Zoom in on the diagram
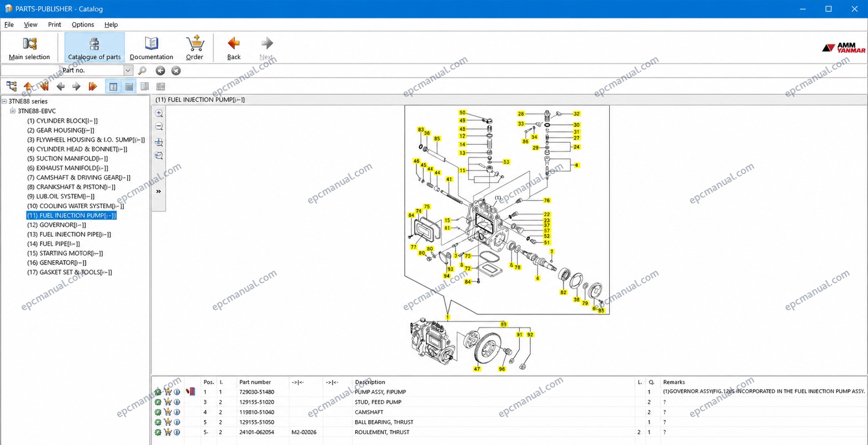The height and width of the screenshot is (445, 868). [x=159, y=113]
